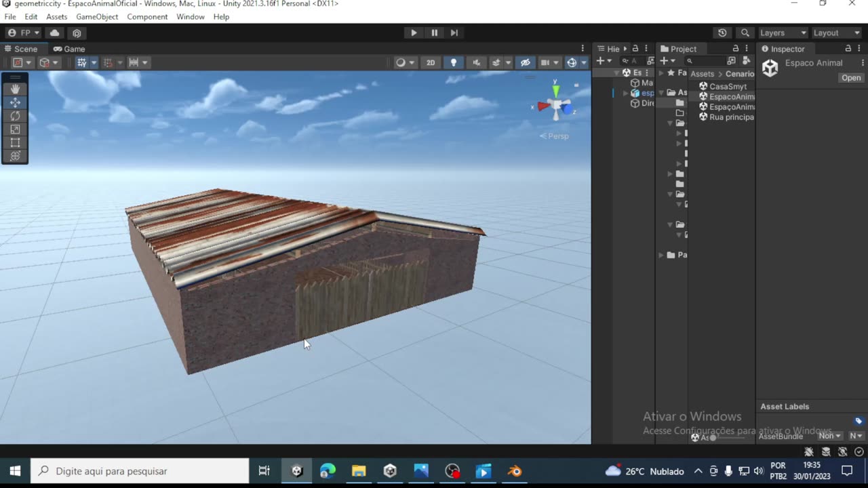Click the Unity cloud services icon

point(55,33)
